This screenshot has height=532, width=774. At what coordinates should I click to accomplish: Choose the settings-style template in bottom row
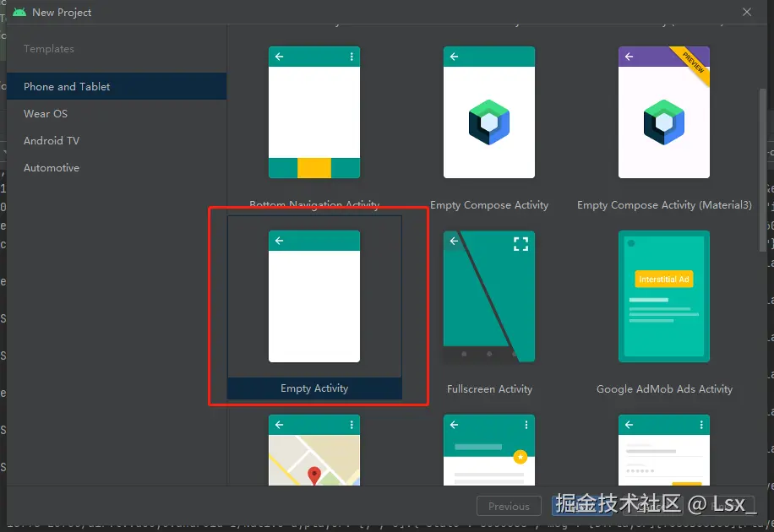664,450
